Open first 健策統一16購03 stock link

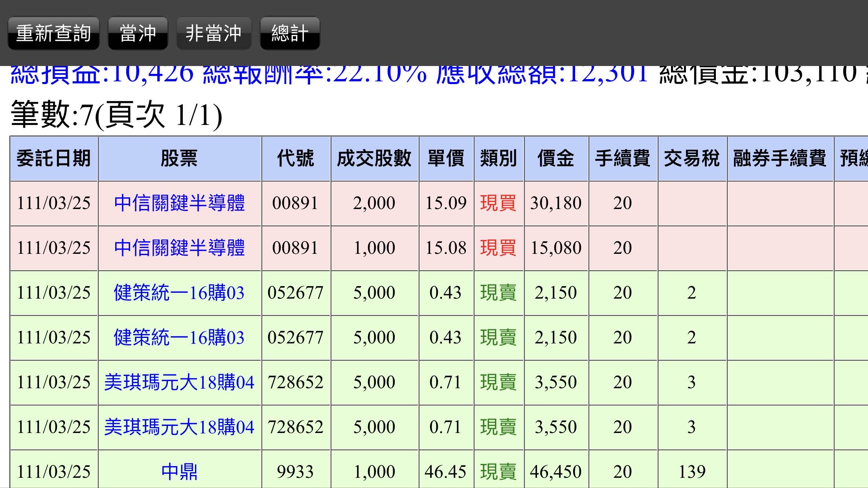[x=179, y=293]
